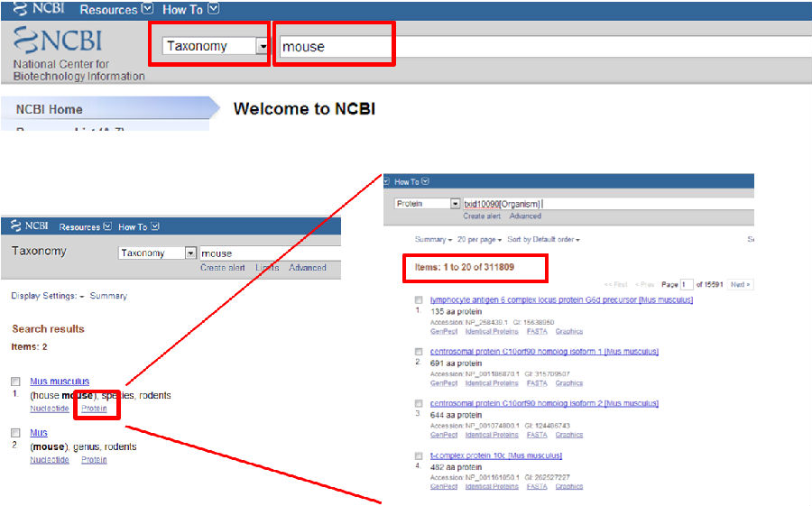Expand 20 per page dropdown
Viewport: 812px width, 506px height.
[480, 239]
